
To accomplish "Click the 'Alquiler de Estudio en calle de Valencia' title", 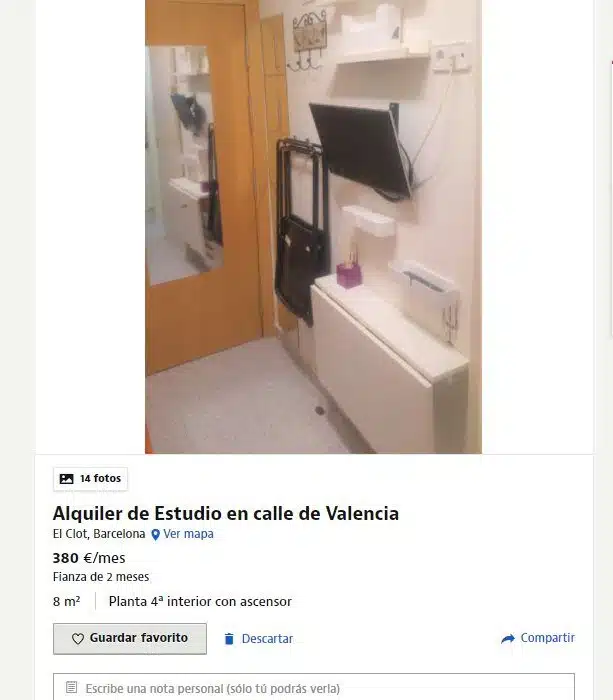I will coord(225,513).
